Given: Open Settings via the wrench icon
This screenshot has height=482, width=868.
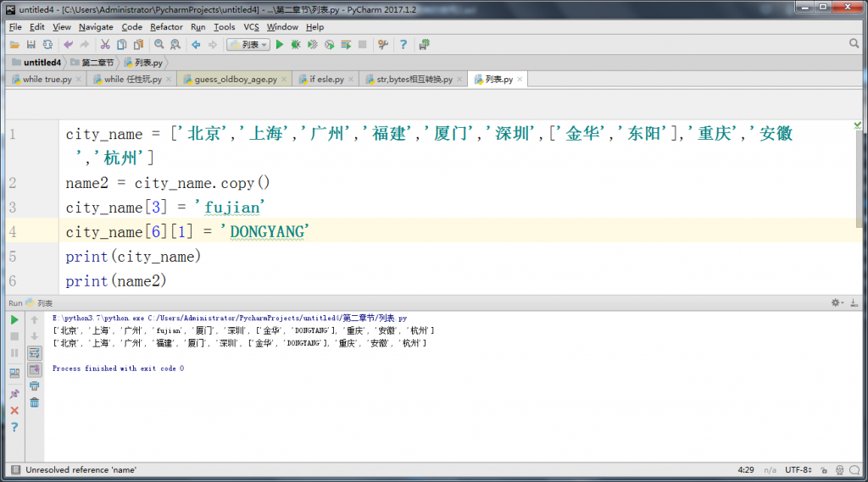Looking at the screenshot, I should click(x=383, y=45).
